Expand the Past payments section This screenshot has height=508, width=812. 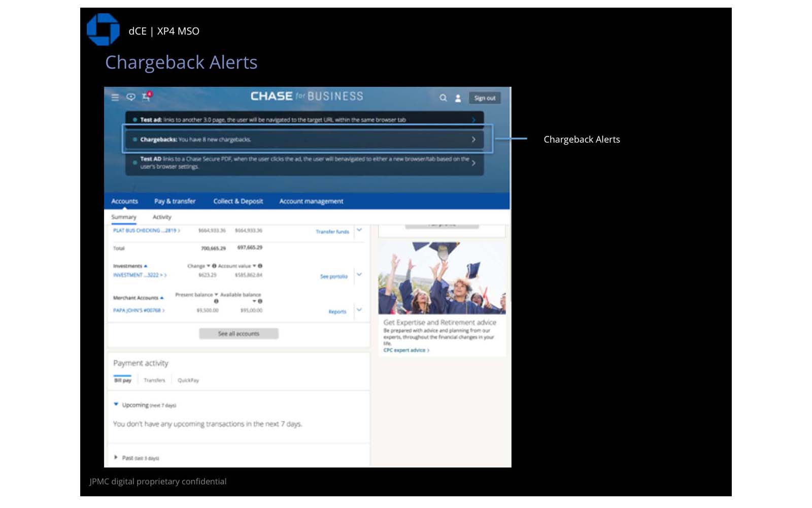[x=116, y=458]
